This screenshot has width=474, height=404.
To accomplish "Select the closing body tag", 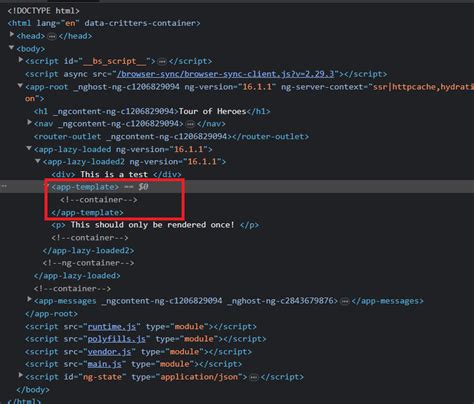I will [33, 390].
